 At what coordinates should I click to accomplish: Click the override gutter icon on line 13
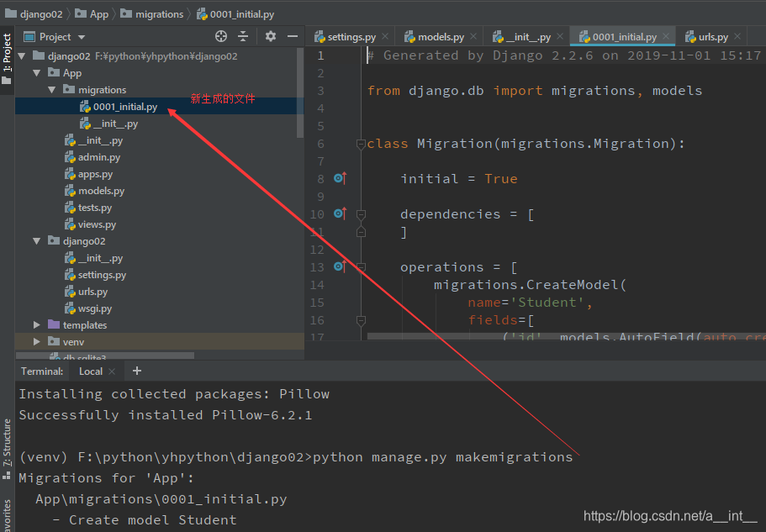[x=340, y=266]
